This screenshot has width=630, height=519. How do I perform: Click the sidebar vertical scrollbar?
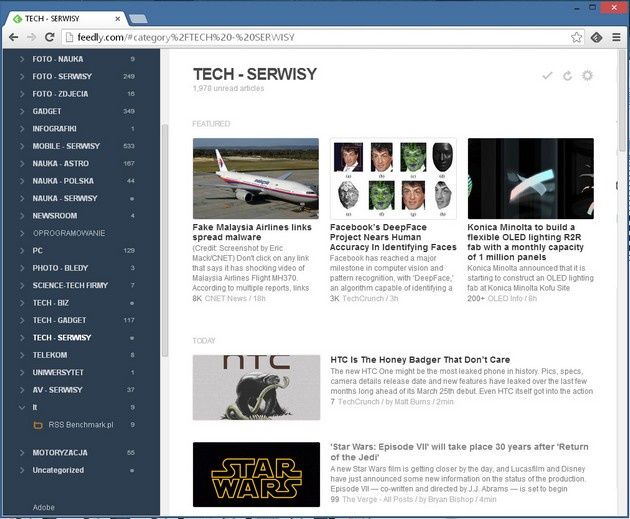[165, 240]
